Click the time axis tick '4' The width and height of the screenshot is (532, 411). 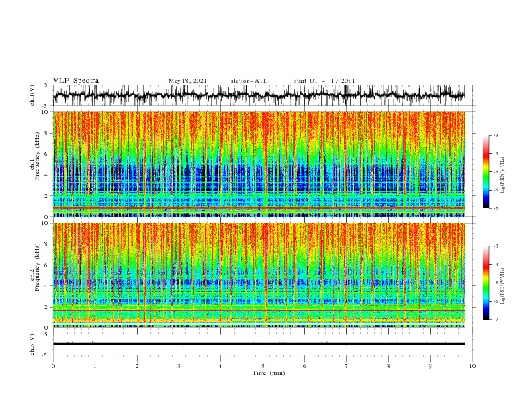coord(220,366)
